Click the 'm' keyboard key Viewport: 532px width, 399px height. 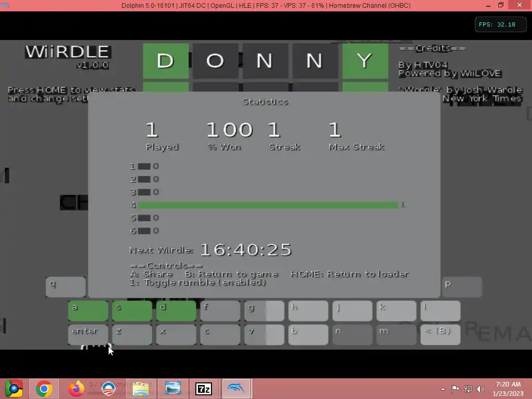coord(396,335)
